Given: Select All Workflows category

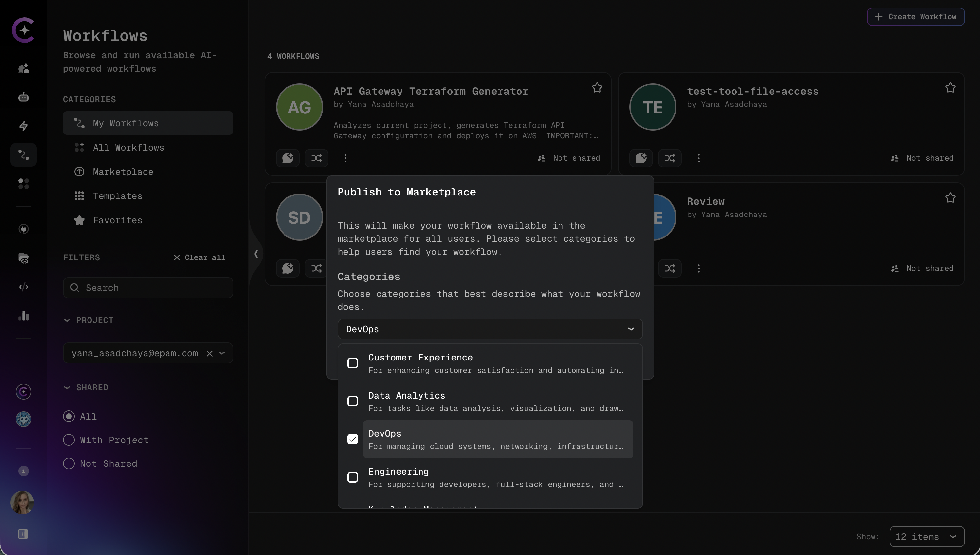Looking at the screenshot, I should tap(148, 148).
